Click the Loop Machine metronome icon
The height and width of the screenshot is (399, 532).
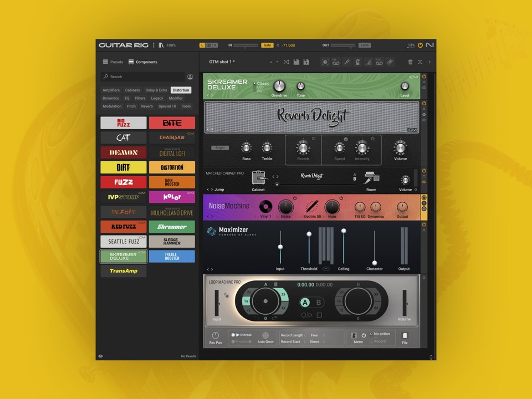(x=354, y=335)
